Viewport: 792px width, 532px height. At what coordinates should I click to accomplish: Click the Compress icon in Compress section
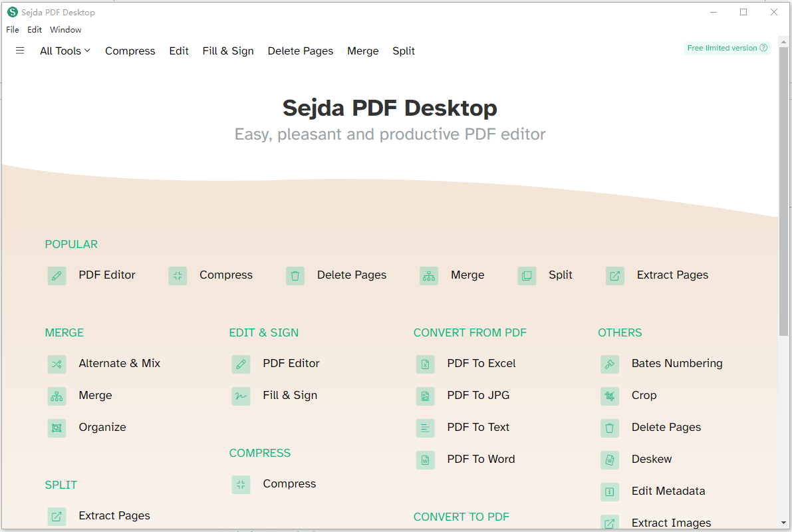click(x=241, y=485)
